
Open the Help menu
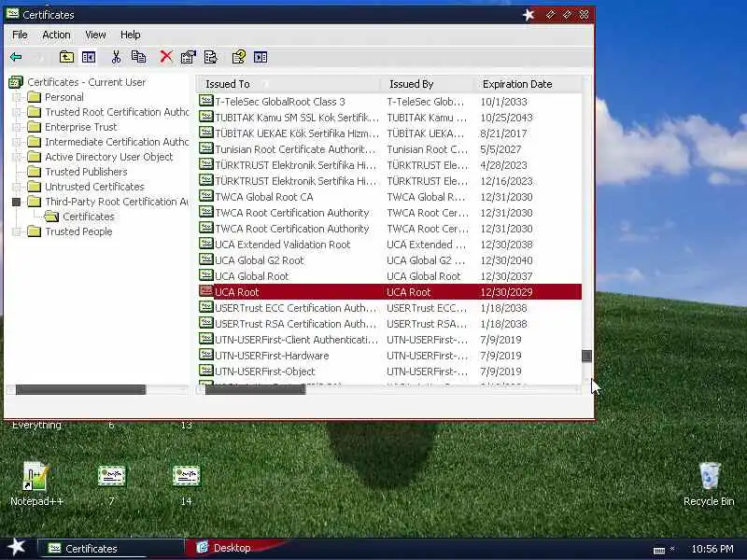click(x=130, y=35)
